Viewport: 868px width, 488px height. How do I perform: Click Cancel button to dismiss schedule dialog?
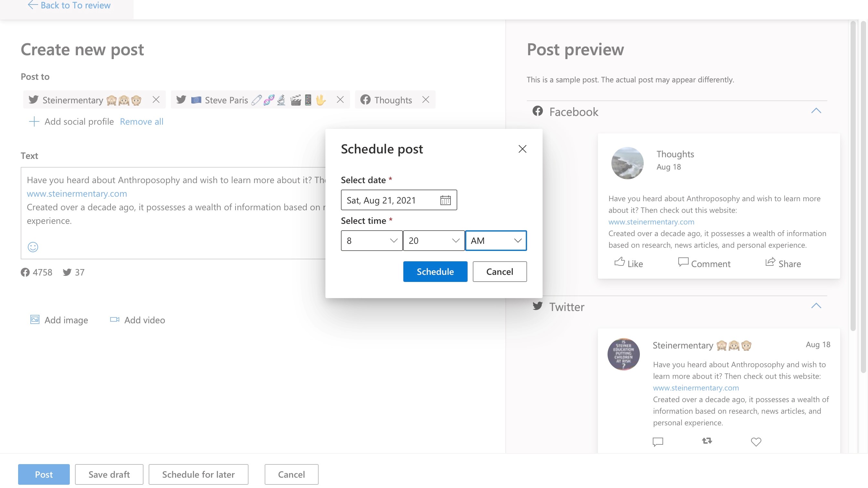500,271
